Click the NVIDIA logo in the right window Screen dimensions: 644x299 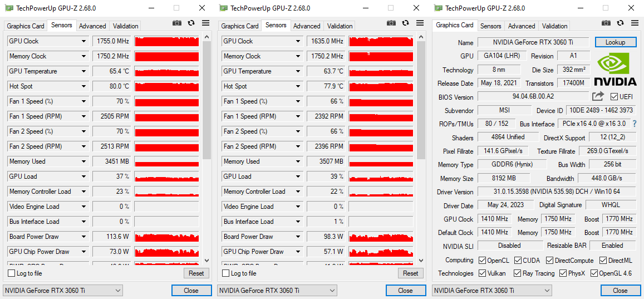(615, 69)
